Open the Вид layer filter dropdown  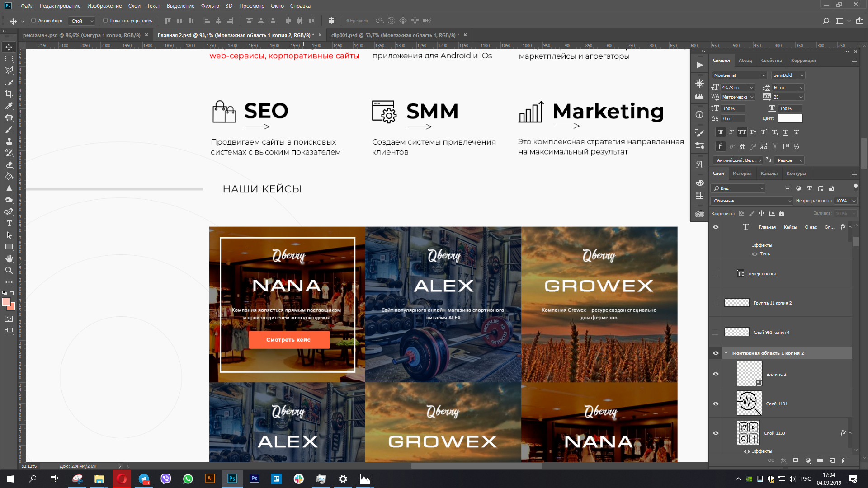[737, 188]
